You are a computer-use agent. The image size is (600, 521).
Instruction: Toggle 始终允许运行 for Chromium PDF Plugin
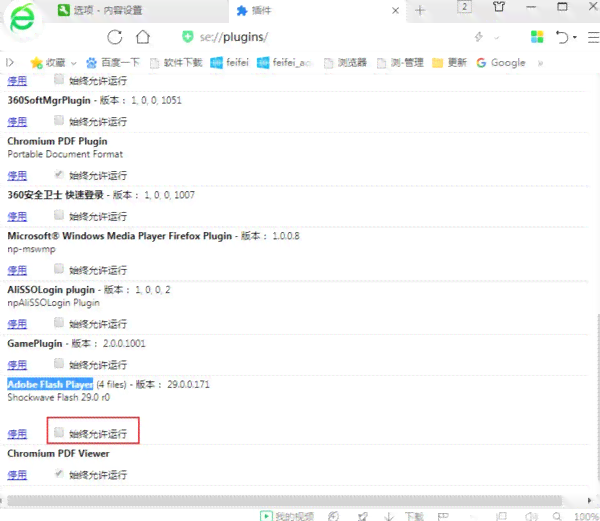[x=59, y=175]
